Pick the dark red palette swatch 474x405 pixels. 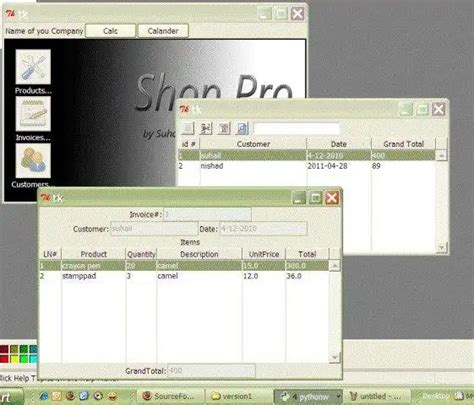[x=4, y=349]
